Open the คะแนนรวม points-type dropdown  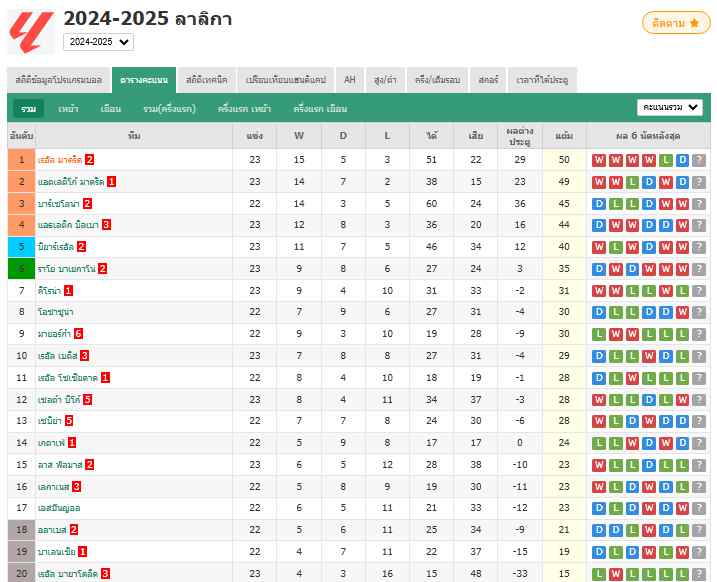[669, 107]
